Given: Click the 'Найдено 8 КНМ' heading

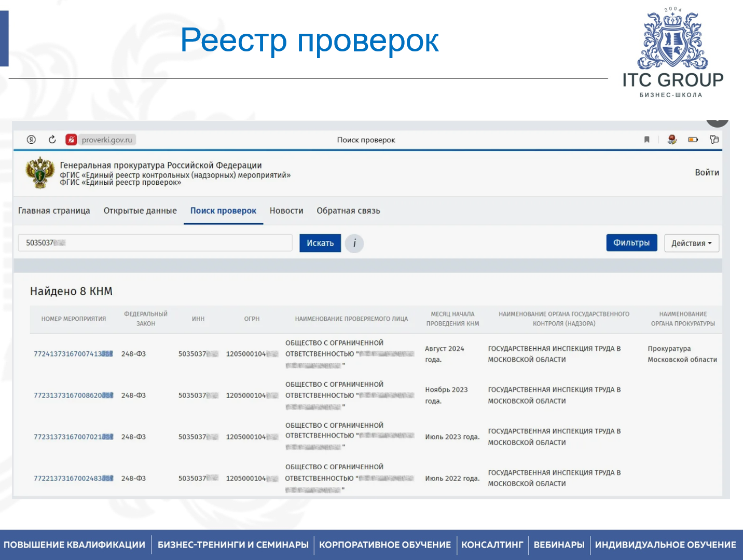Looking at the screenshot, I should (71, 291).
